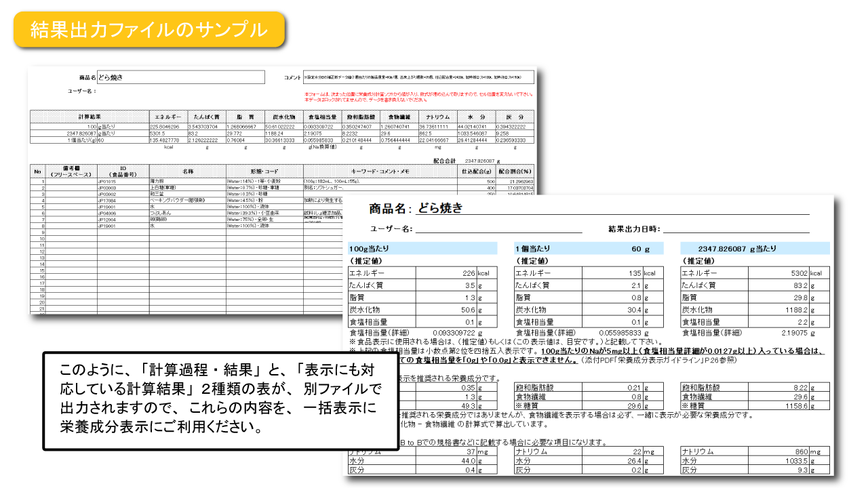The image size is (868, 488).
Task: Click the 脂質 column header in 計算結果 table
Action: click(x=245, y=117)
